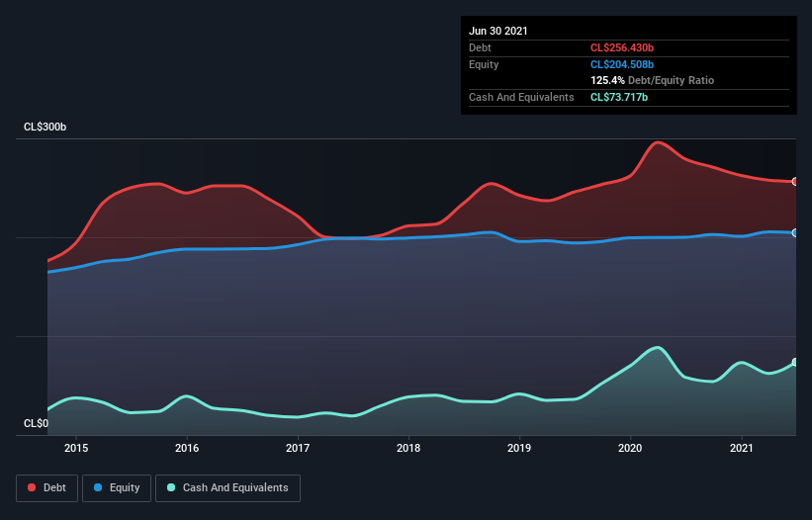The width and height of the screenshot is (812, 520).
Task: Click the 125.4% Debt/Equity Ratio text
Action: 652,81
